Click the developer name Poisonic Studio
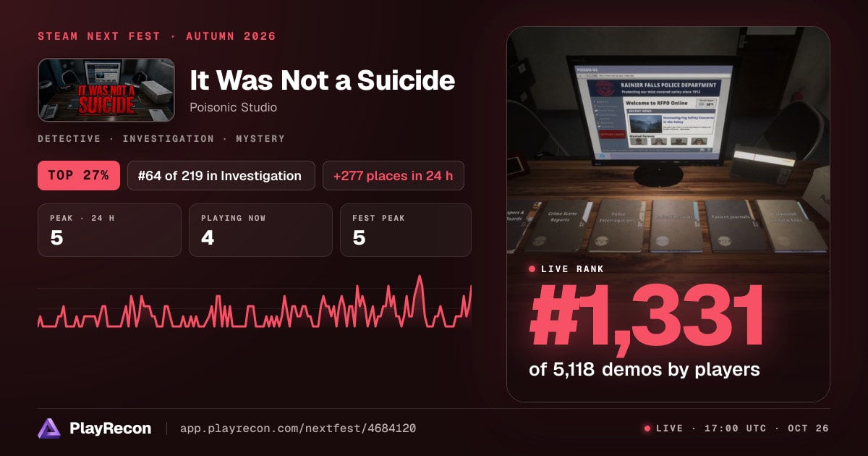Screen dimensions: 868x456 pyautogui.click(x=234, y=107)
